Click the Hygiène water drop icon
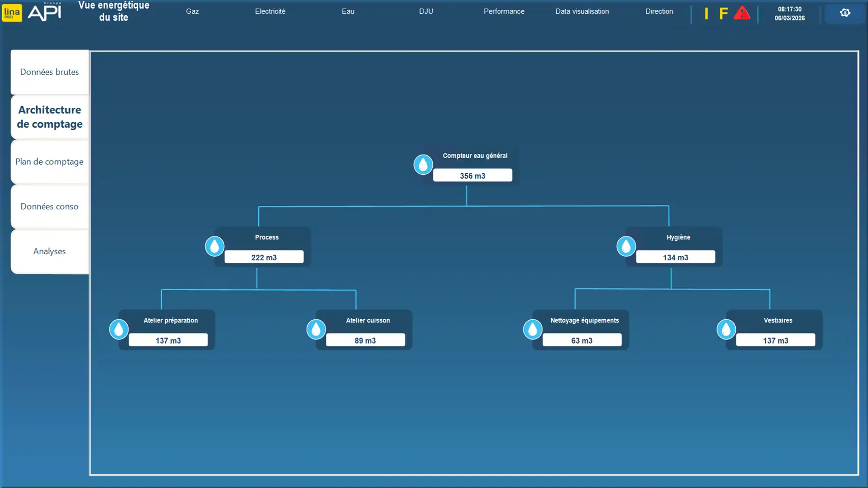The image size is (868, 488). click(626, 247)
